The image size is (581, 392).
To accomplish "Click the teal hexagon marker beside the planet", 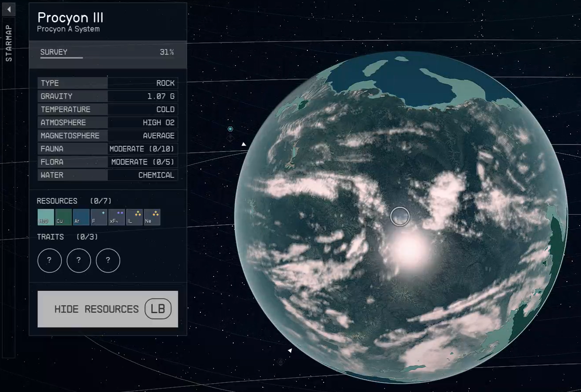I will [x=230, y=129].
